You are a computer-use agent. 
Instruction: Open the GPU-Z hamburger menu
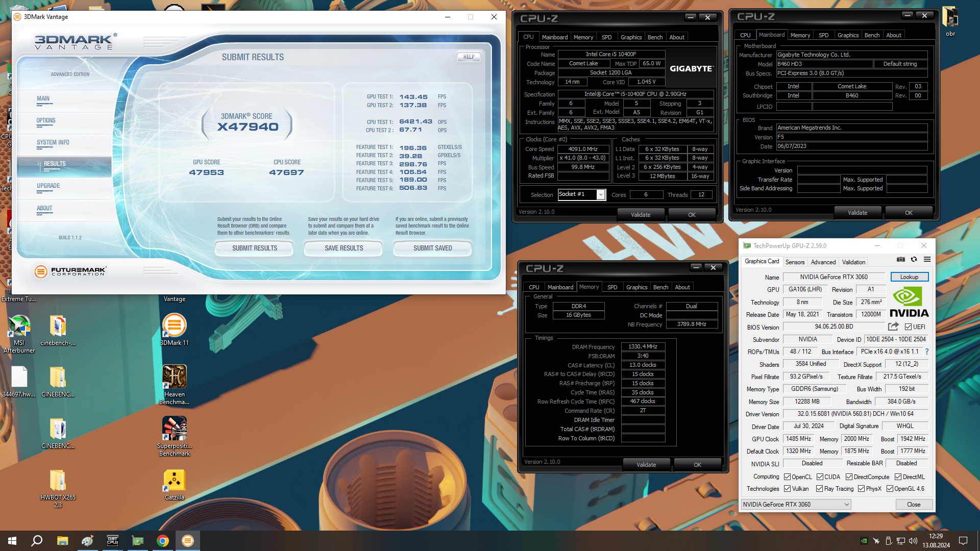(x=927, y=260)
